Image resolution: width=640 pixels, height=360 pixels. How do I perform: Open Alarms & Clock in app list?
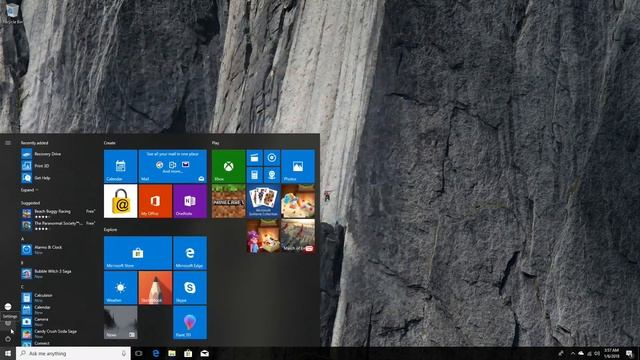59,249
